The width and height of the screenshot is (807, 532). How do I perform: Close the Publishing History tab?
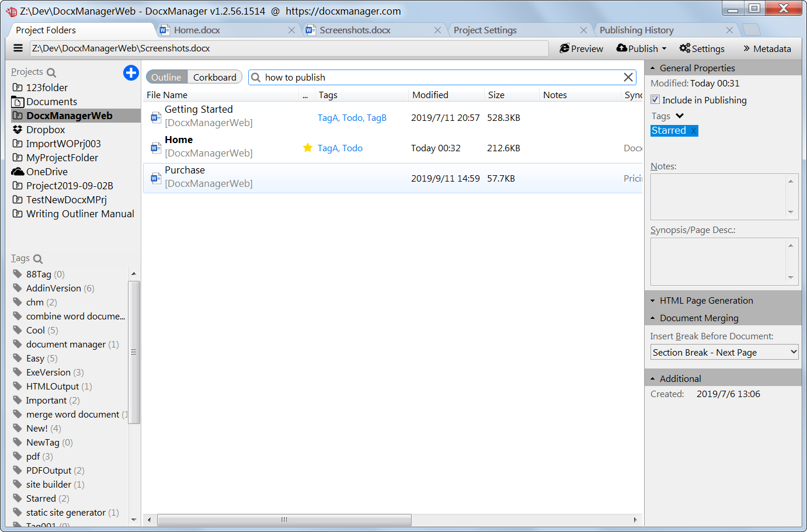click(x=729, y=30)
